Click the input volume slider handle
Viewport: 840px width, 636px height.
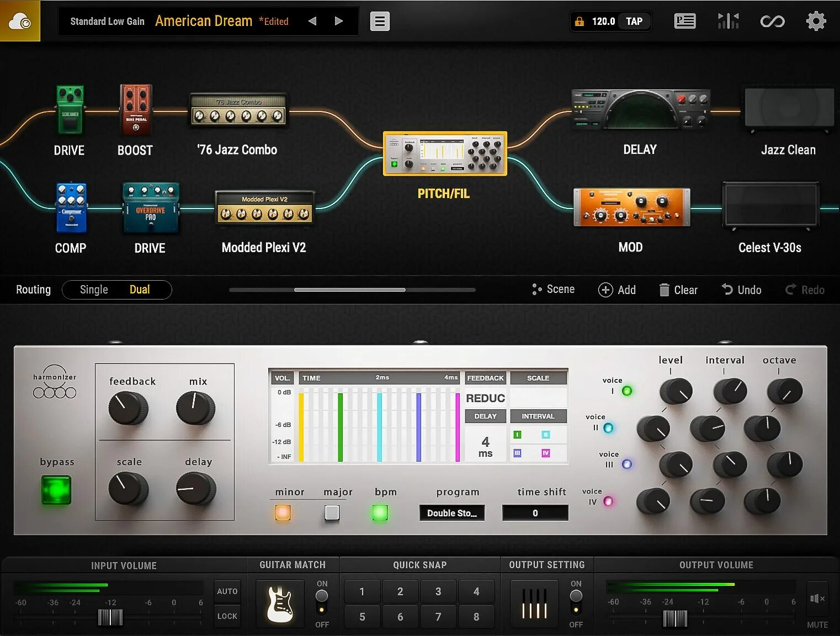coord(110,617)
